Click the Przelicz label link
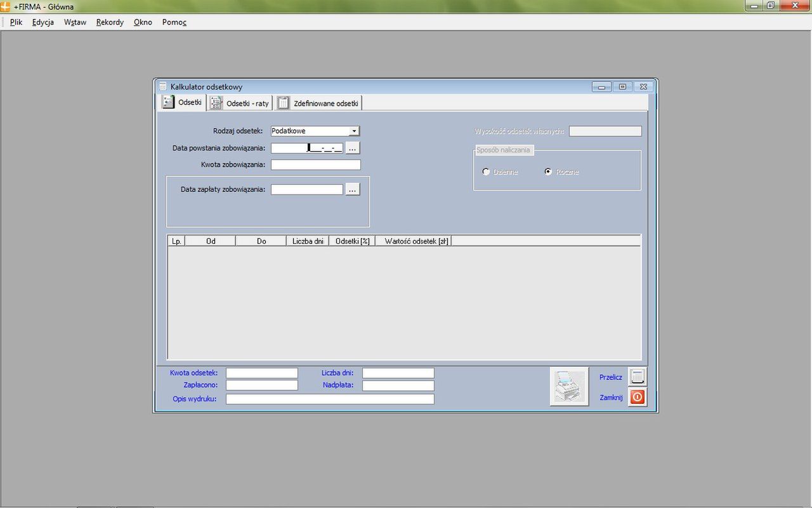 (x=611, y=377)
